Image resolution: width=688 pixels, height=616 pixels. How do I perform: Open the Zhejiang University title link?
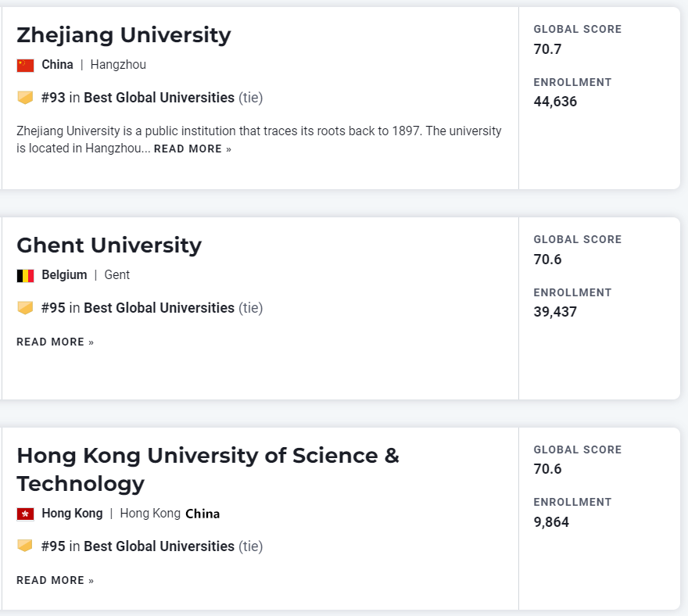124,35
